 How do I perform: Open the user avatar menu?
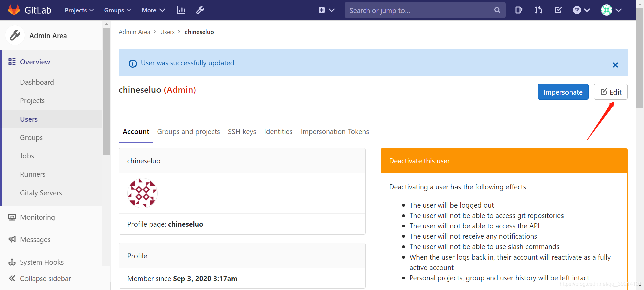(611, 10)
